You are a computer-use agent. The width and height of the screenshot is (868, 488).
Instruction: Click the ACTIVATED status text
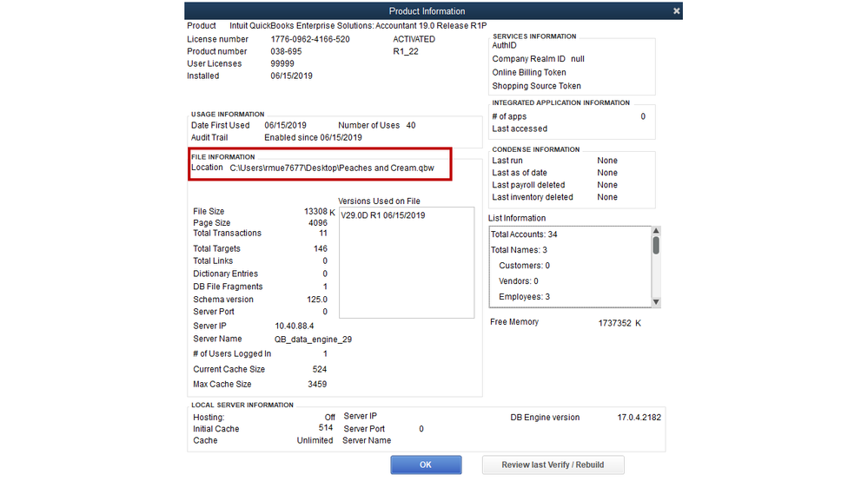414,39
